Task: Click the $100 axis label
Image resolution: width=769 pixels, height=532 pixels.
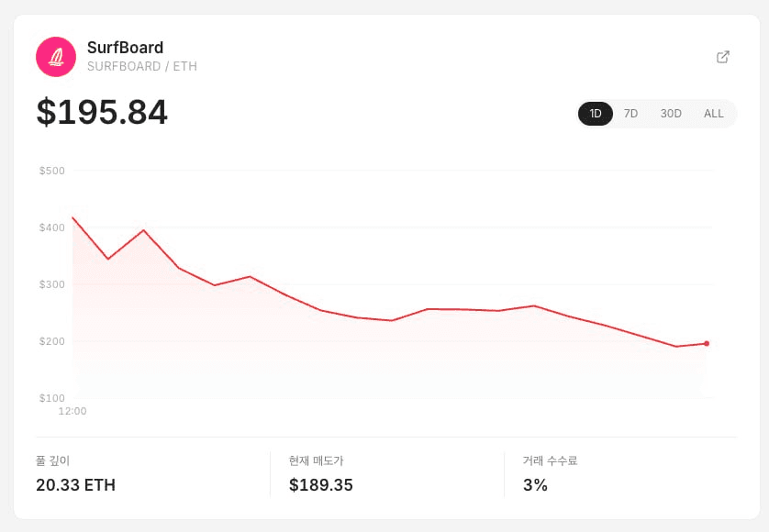Action: (52, 398)
